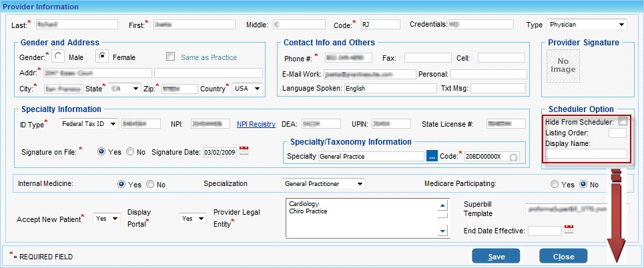Select the Male gender radio button
The image size is (644, 268).
59,57
